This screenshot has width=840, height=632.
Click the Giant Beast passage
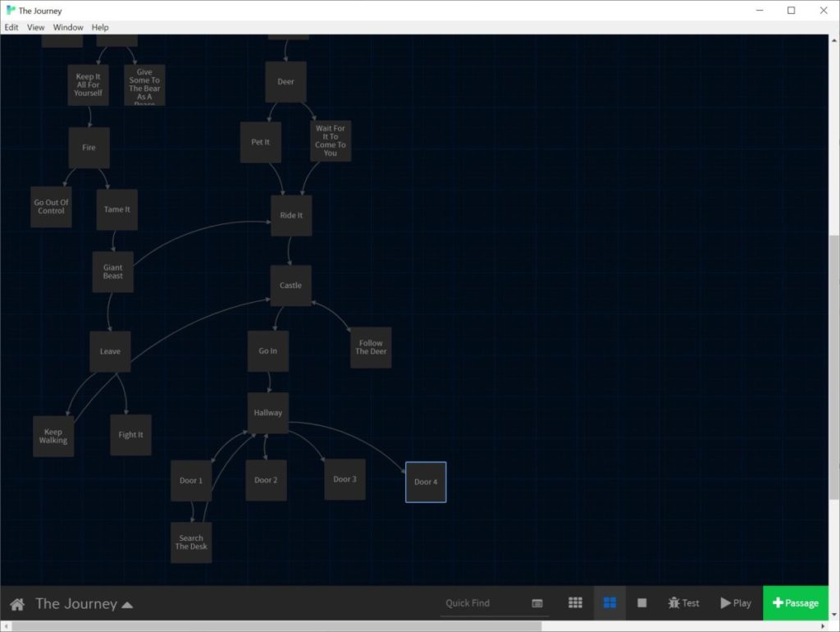pyautogui.click(x=112, y=272)
